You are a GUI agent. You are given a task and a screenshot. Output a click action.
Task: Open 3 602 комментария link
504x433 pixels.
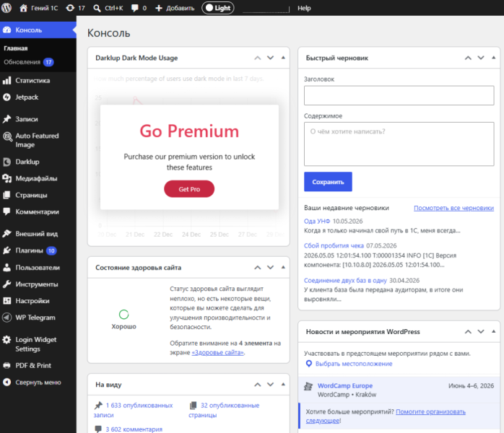(134, 429)
